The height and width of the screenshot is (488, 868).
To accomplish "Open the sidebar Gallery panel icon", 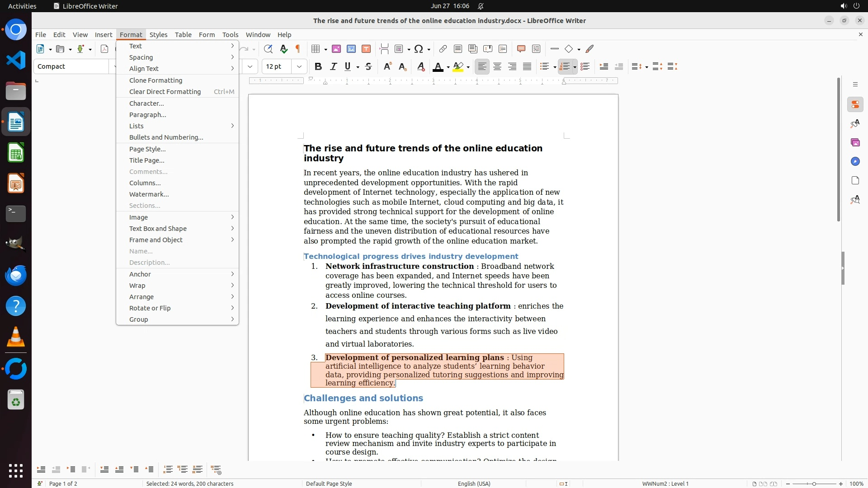I will point(855,143).
